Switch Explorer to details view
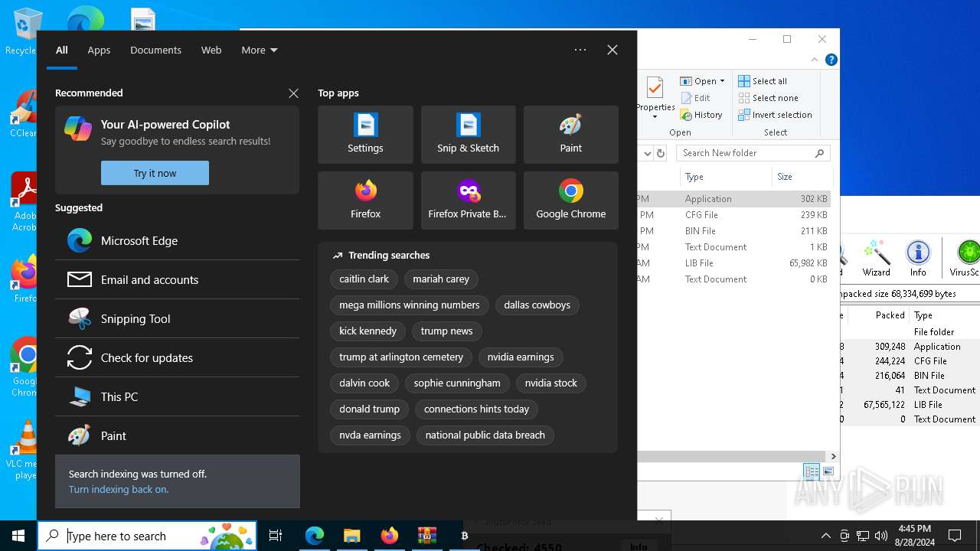 tap(812, 471)
